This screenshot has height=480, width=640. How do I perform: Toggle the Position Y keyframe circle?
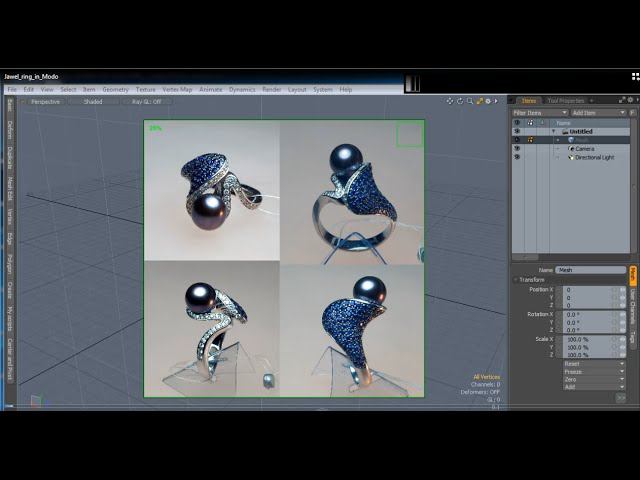tap(615, 298)
